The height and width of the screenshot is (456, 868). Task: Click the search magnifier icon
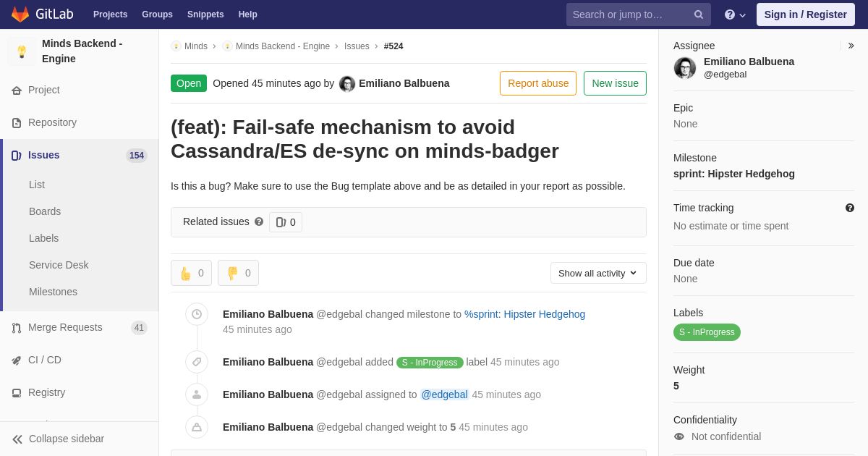[x=699, y=14]
